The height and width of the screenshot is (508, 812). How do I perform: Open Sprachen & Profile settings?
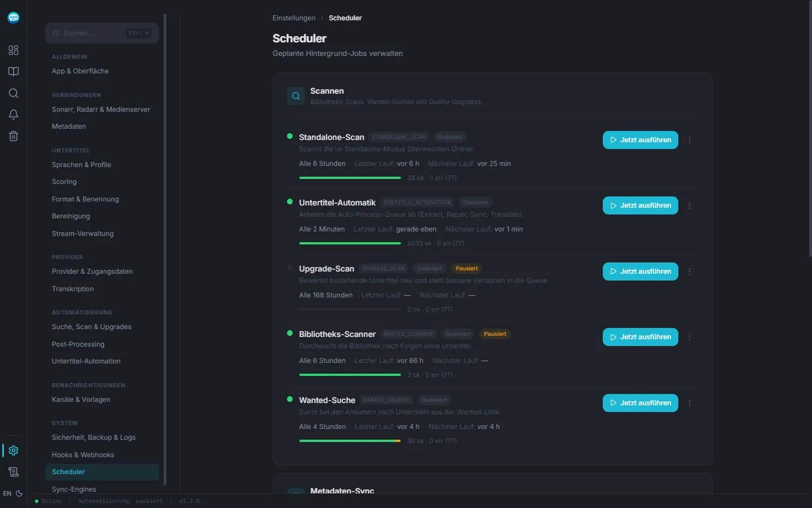coord(102,165)
